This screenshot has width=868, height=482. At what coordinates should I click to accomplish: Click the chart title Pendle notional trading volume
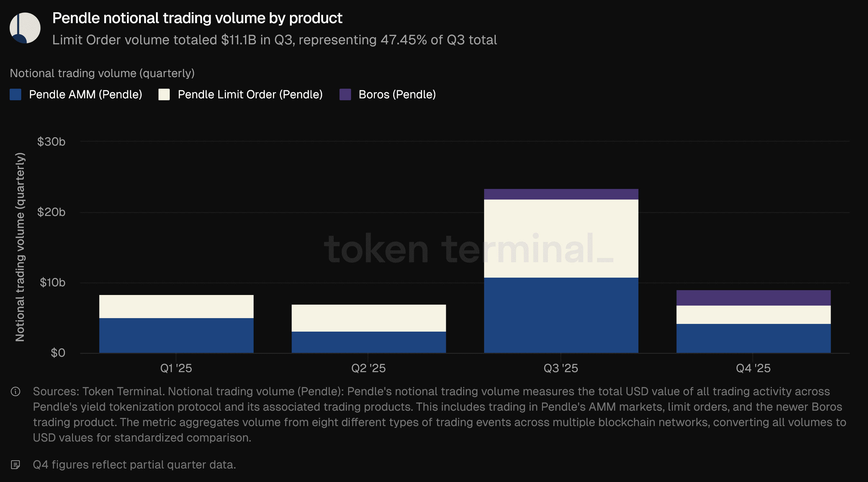click(197, 18)
